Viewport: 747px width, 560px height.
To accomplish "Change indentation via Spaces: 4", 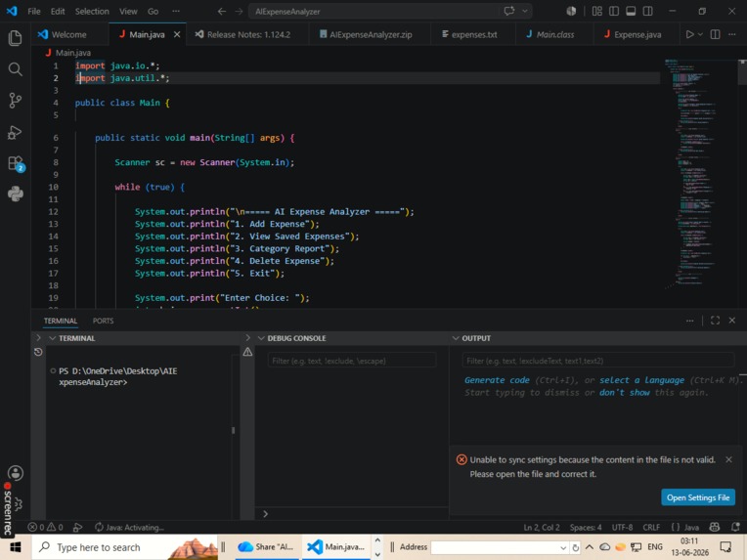I will coord(586,527).
